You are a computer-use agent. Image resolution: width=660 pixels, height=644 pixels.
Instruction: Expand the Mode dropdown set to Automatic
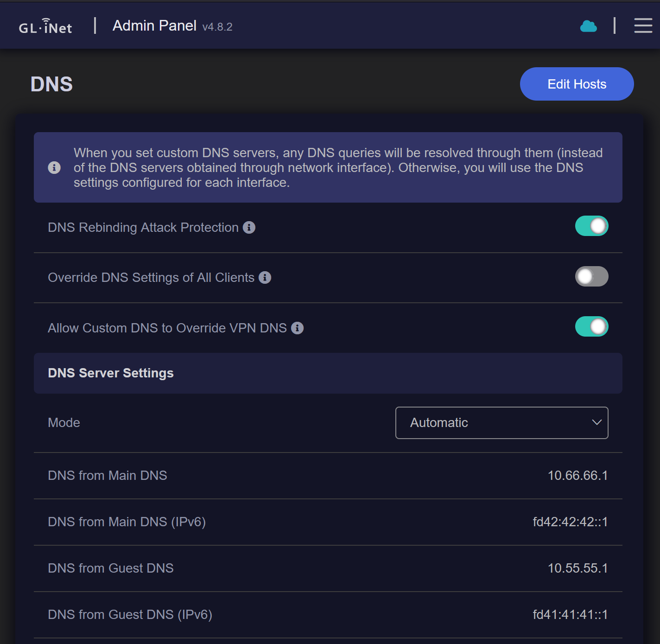(501, 423)
